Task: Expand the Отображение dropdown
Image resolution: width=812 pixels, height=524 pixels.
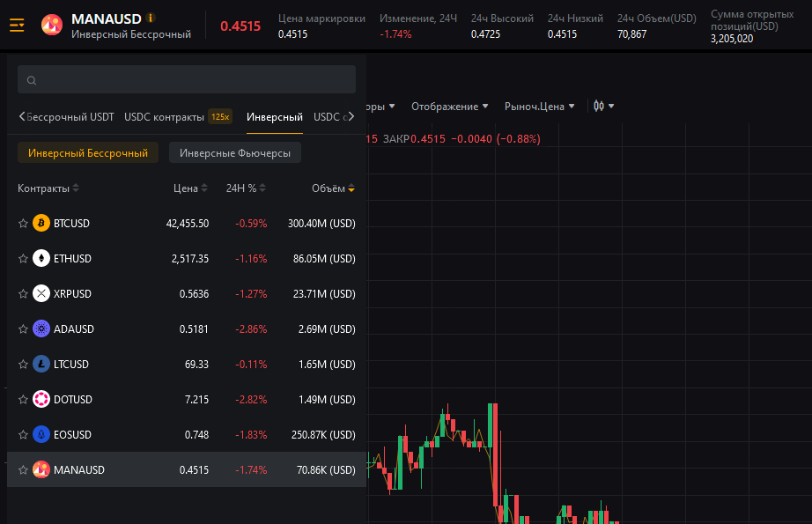Action: pyautogui.click(x=450, y=107)
